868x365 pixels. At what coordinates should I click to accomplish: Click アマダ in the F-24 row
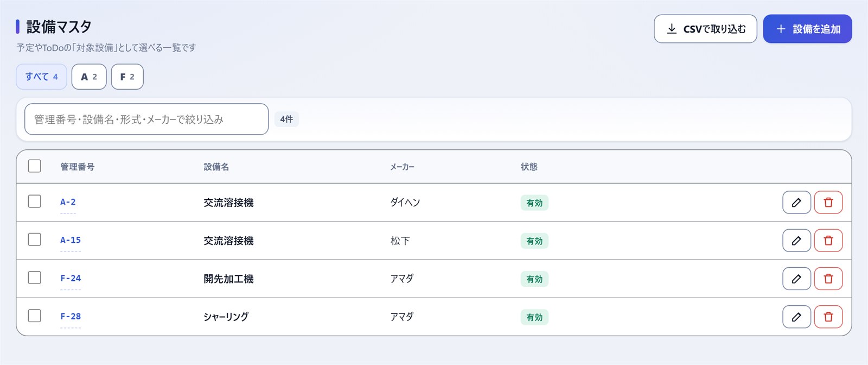click(x=402, y=279)
